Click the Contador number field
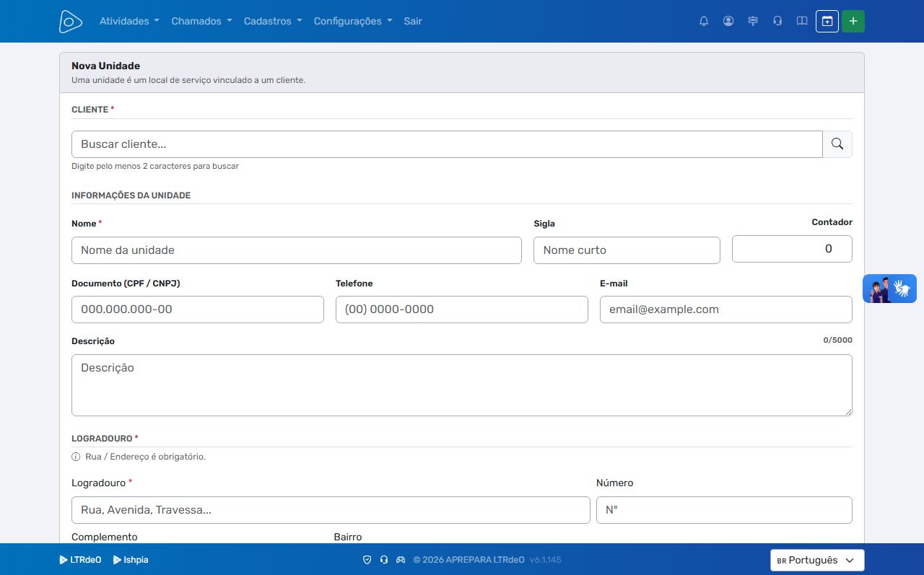This screenshot has height=575, width=924. (x=792, y=249)
